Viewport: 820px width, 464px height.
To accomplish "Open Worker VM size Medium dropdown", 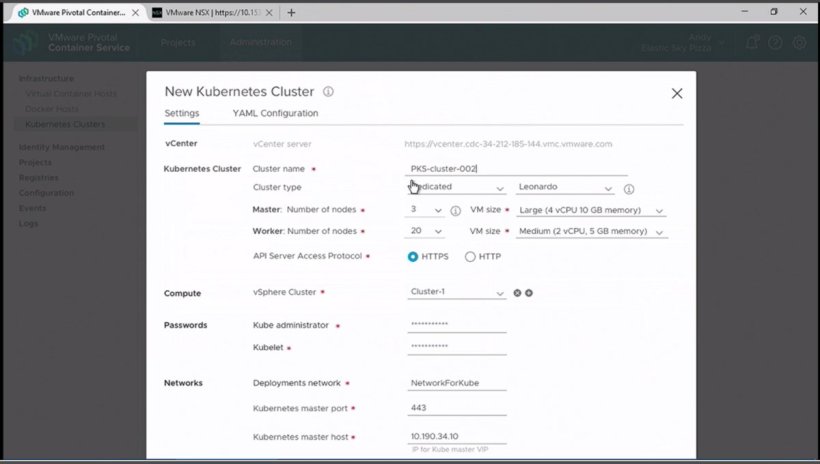I will pos(592,232).
